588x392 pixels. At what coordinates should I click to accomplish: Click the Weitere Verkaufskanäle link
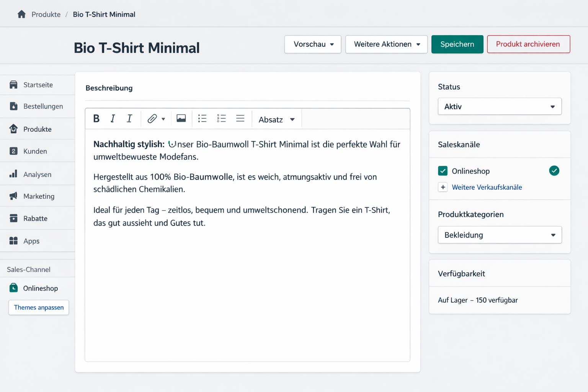coord(487,187)
